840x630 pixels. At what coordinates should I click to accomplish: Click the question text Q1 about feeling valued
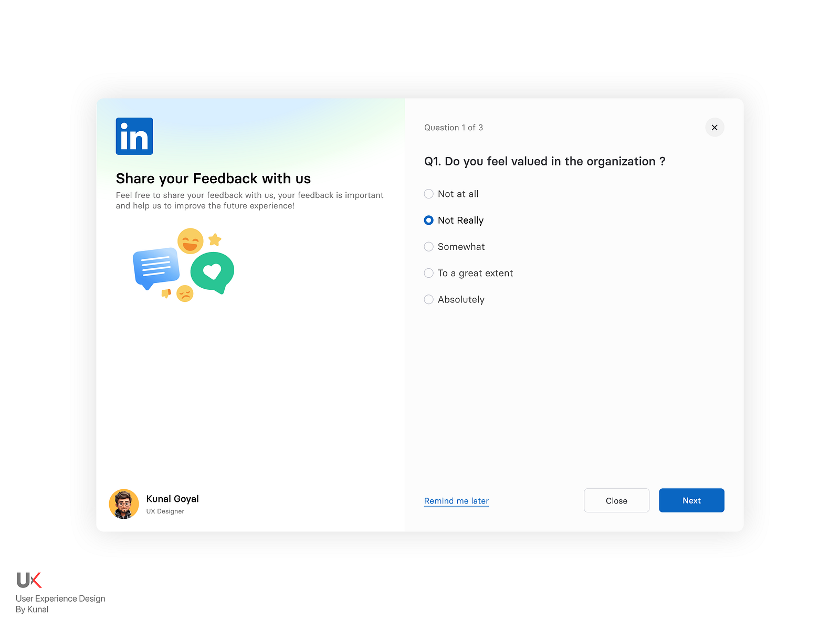[544, 161]
